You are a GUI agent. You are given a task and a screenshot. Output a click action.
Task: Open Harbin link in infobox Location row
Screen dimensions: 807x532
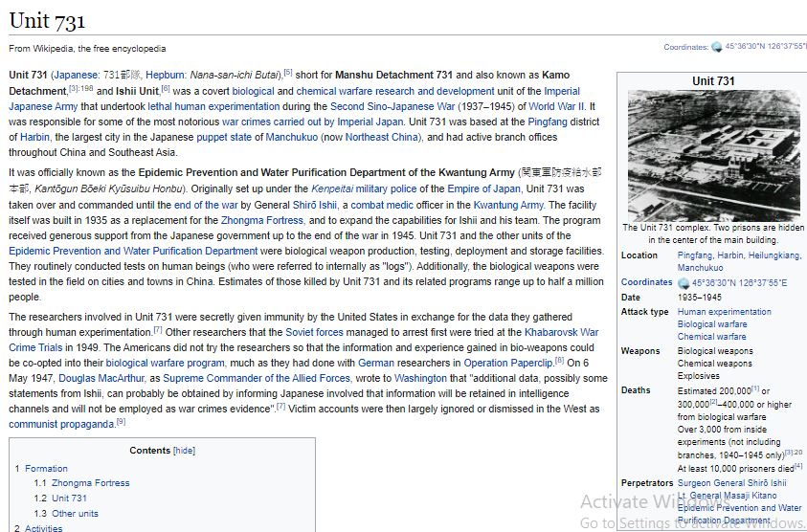tap(730, 255)
